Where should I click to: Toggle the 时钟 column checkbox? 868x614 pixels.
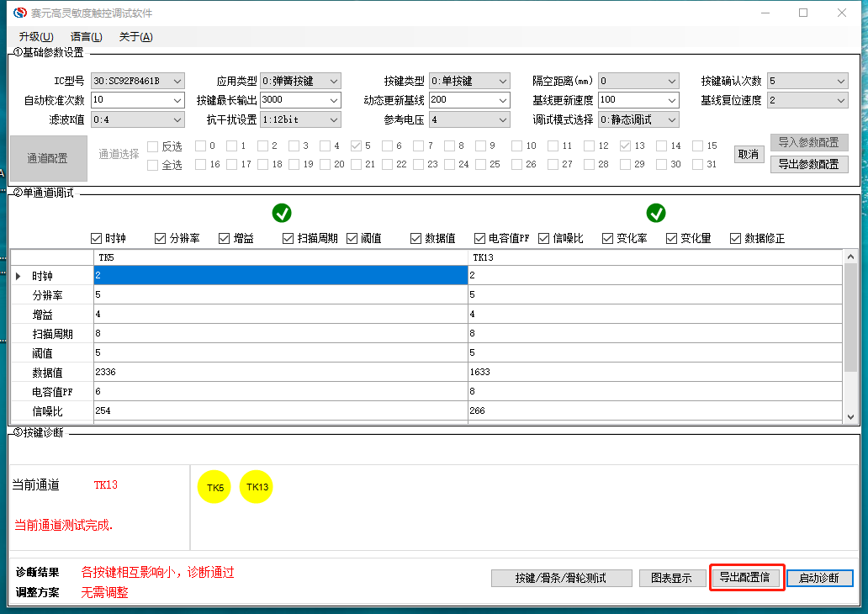[x=97, y=239]
